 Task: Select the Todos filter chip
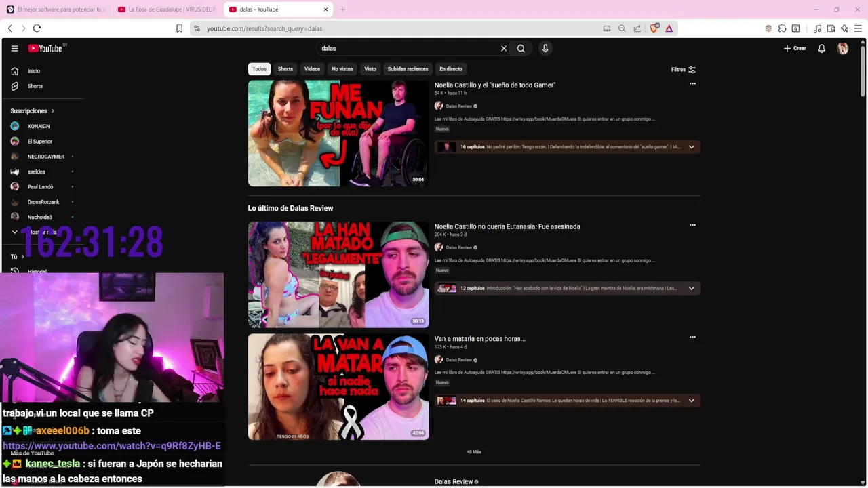pyautogui.click(x=259, y=69)
